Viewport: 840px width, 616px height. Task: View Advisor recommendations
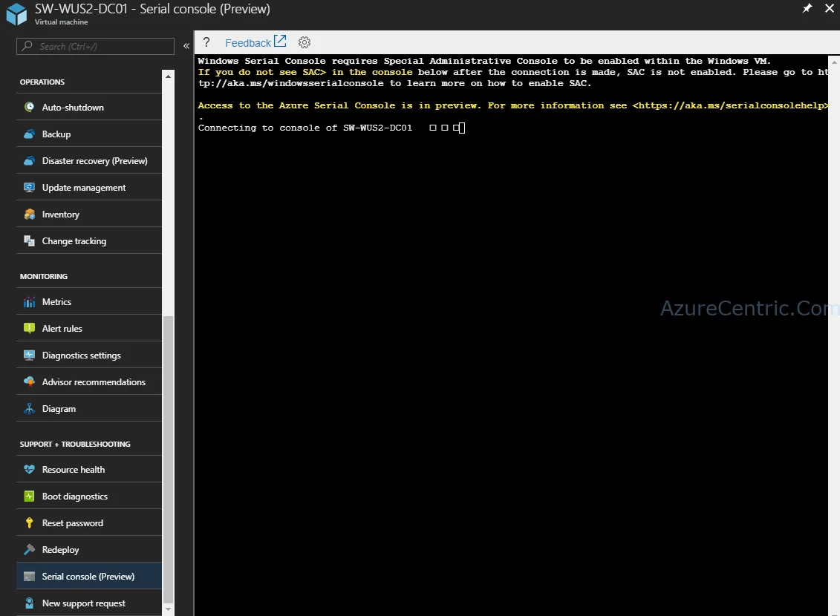coord(89,382)
